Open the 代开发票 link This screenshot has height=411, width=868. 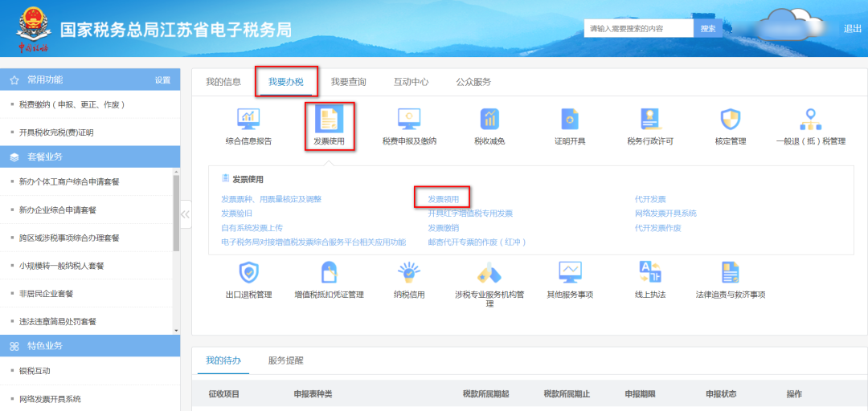650,199
